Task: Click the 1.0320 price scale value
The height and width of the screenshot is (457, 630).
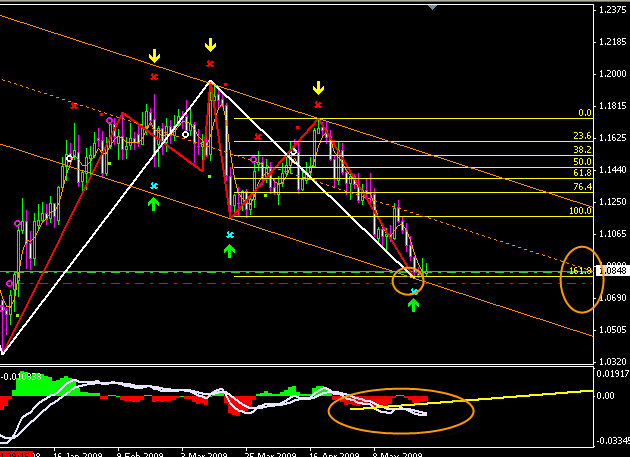Action: tap(612, 362)
